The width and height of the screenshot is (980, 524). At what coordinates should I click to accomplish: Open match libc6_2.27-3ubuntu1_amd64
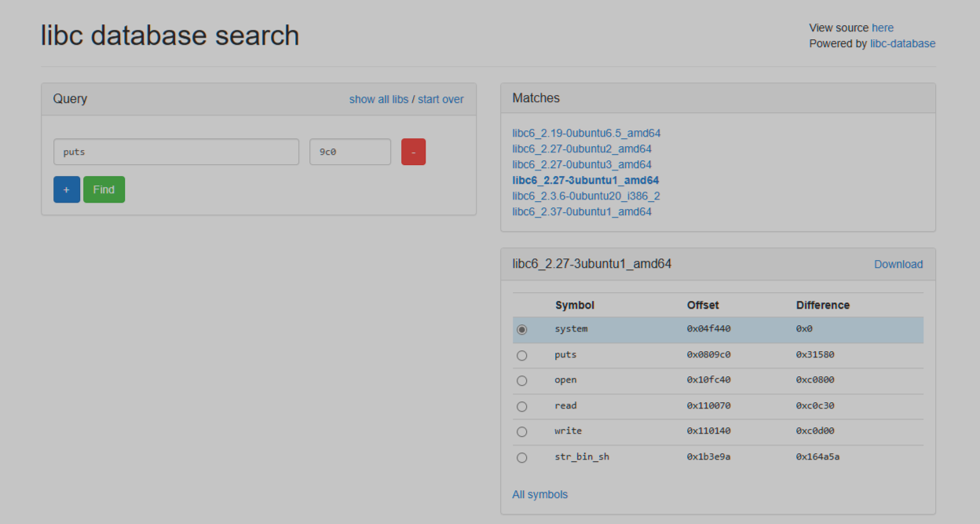pos(586,180)
